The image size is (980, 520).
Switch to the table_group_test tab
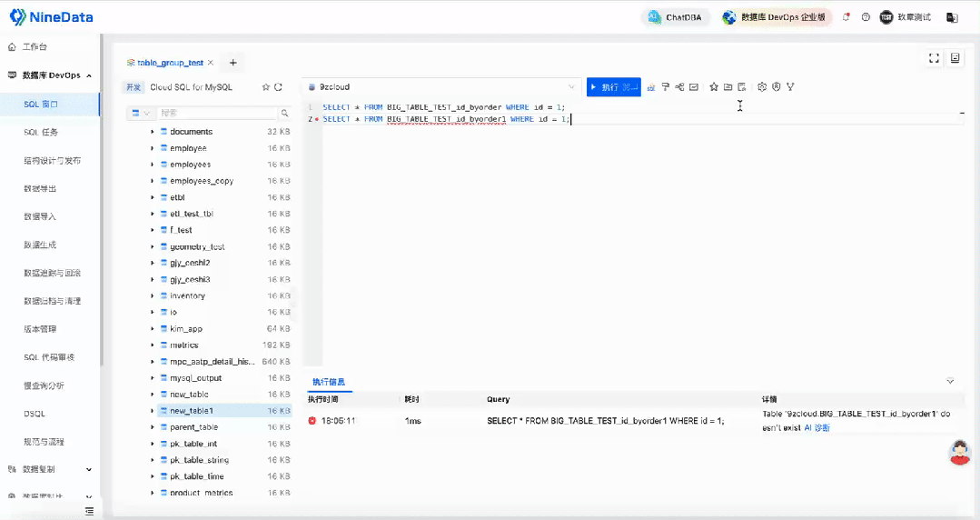click(170, 63)
